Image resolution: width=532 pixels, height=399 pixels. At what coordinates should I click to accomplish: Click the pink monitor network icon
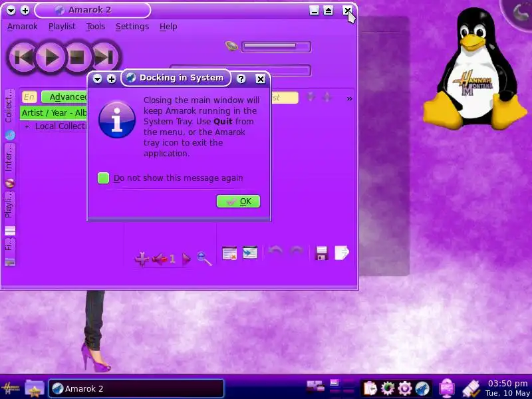pyautogui.click(x=447, y=388)
